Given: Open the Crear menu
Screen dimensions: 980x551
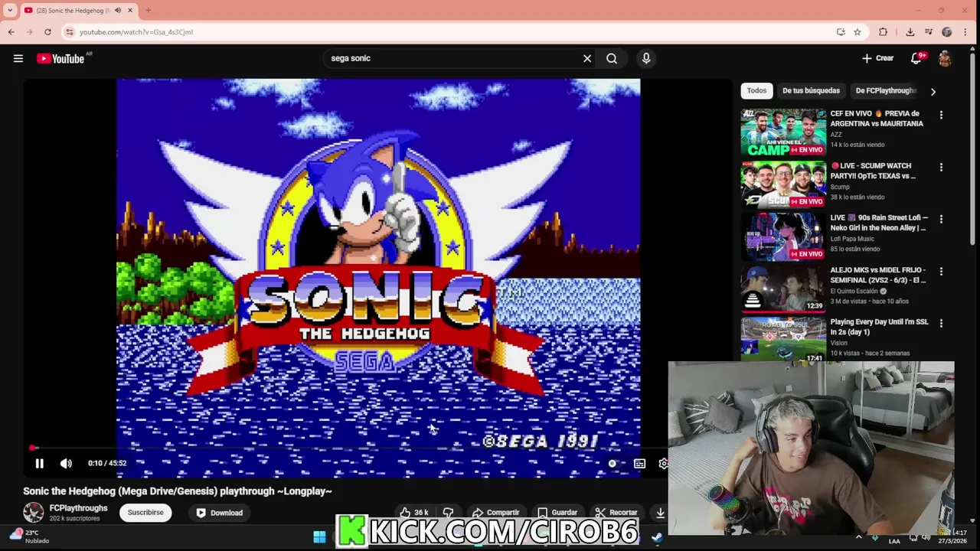Looking at the screenshot, I should point(877,58).
